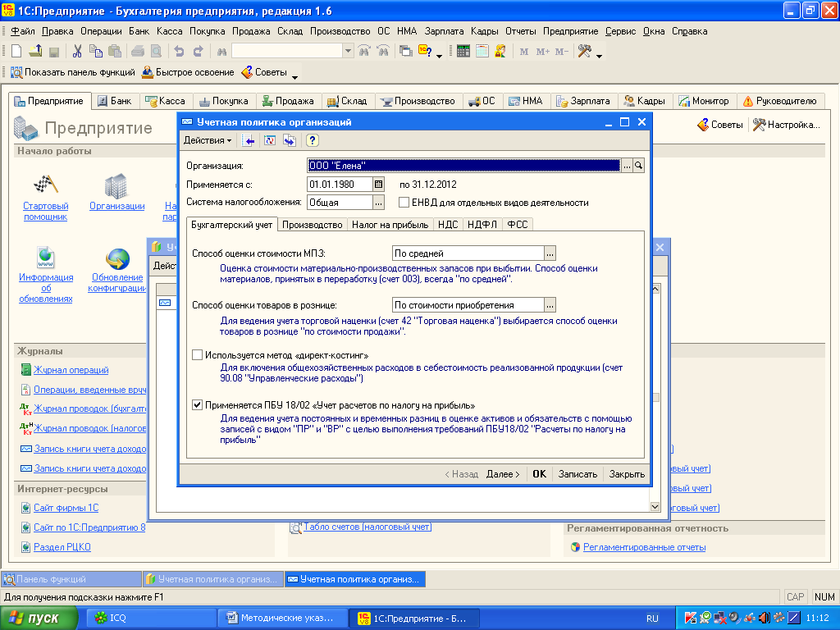Open the calculator toolbar icon
Image resolution: width=840 pixels, height=630 pixels.
tap(463, 52)
